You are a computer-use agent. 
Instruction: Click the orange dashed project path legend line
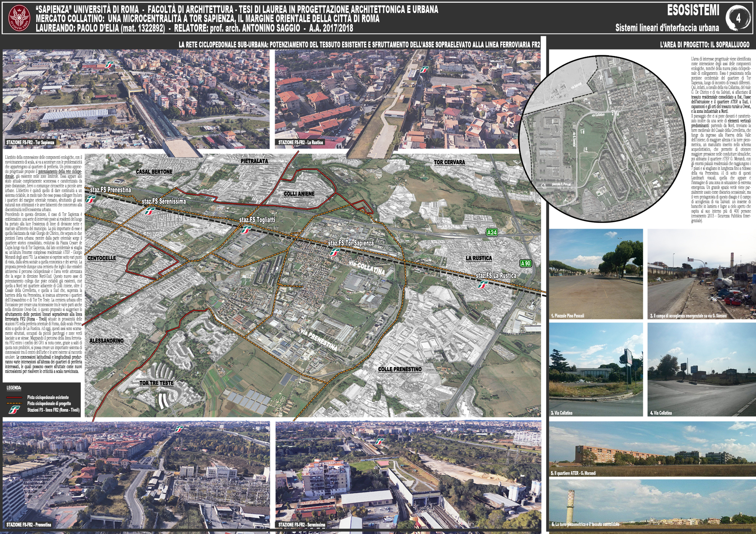(14, 403)
